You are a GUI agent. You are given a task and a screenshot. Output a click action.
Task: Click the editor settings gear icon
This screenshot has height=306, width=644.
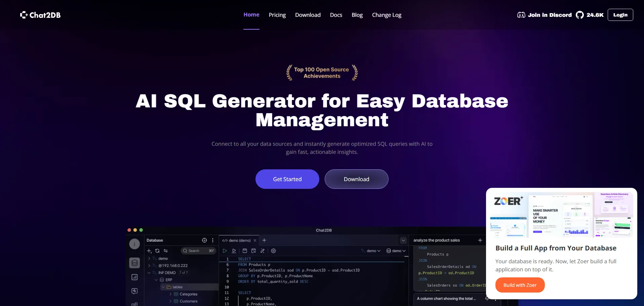[x=274, y=251]
